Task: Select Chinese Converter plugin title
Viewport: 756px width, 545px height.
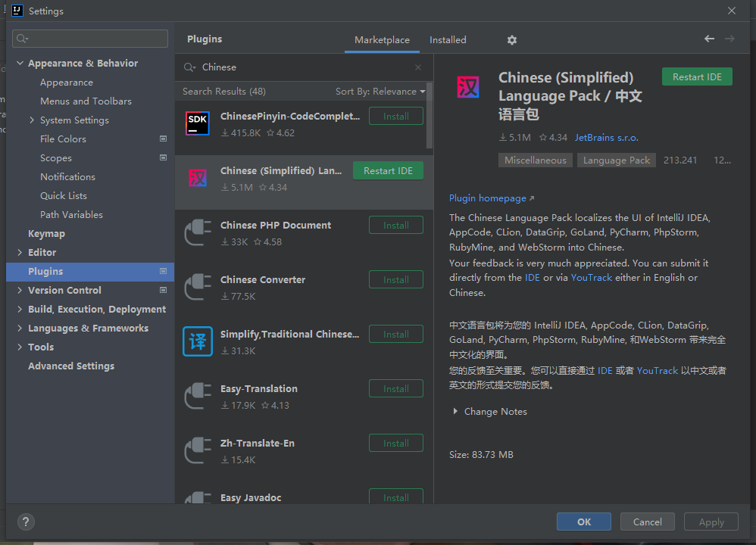Action: tap(262, 279)
